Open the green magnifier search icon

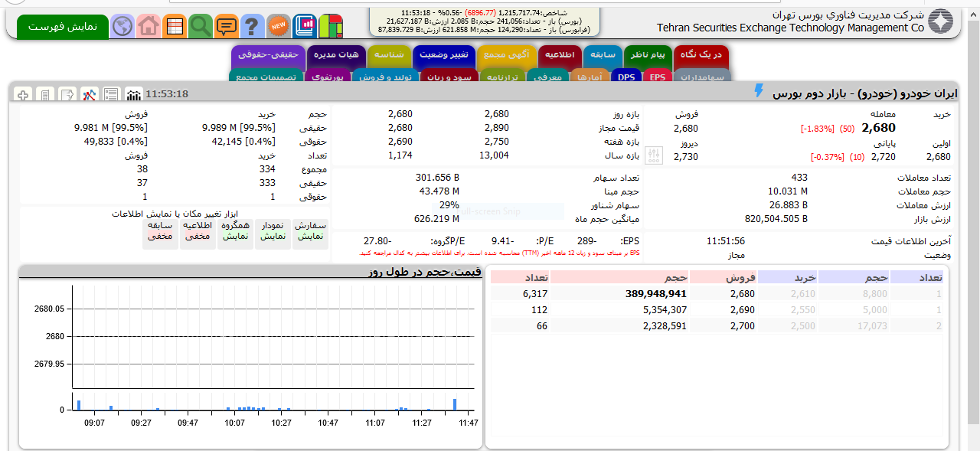point(201,26)
